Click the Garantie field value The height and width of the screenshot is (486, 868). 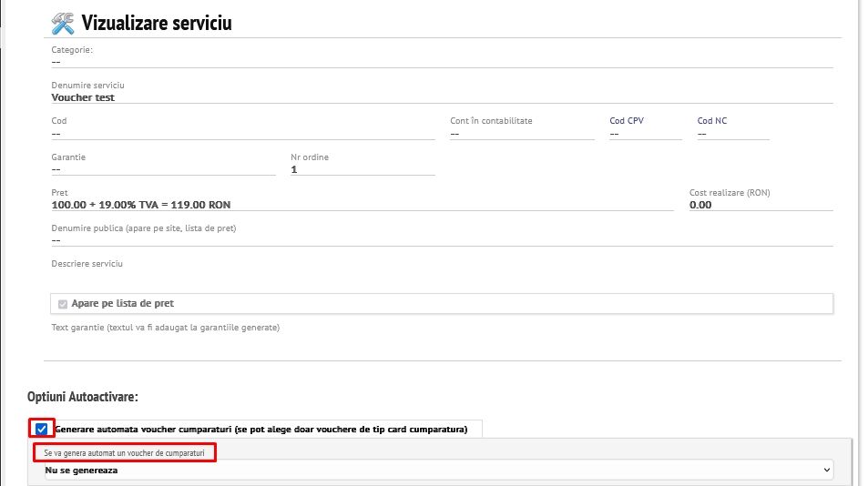pyautogui.click(x=56, y=169)
